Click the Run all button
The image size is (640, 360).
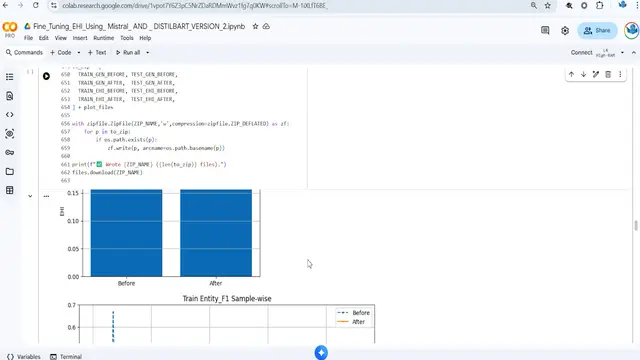pyautogui.click(x=128, y=53)
